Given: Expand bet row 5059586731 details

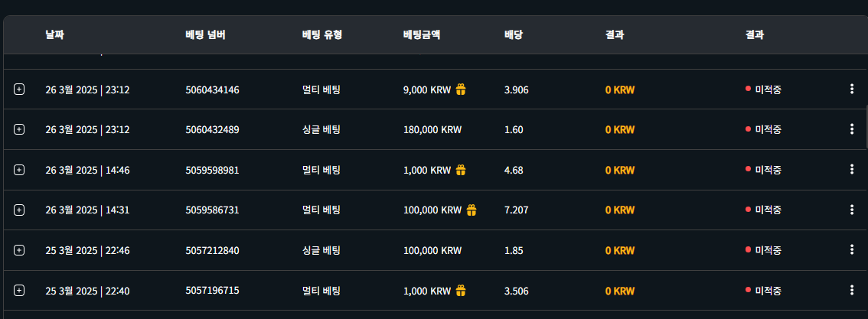Looking at the screenshot, I should pyautogui.click(x=19, y=210).
